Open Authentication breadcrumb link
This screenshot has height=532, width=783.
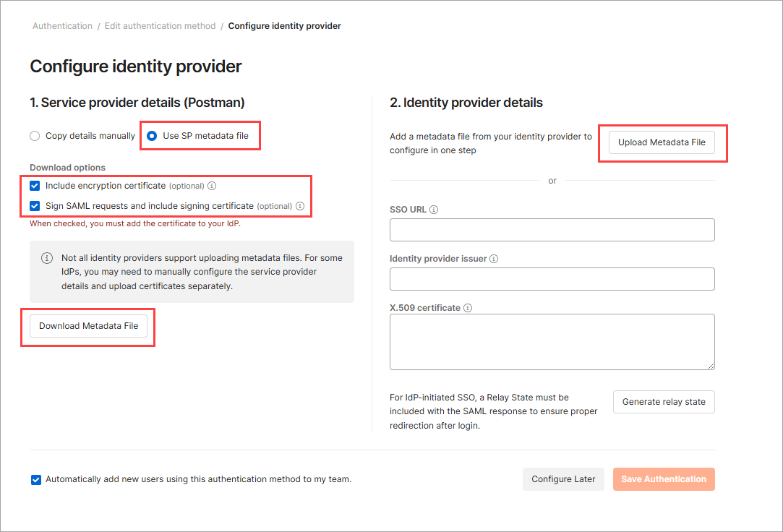62,26
